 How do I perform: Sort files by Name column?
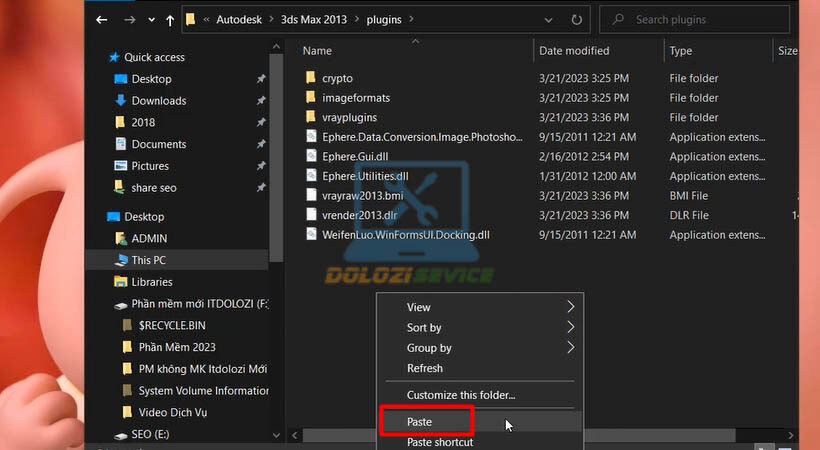pyautogui.click(x=317, y=51)
